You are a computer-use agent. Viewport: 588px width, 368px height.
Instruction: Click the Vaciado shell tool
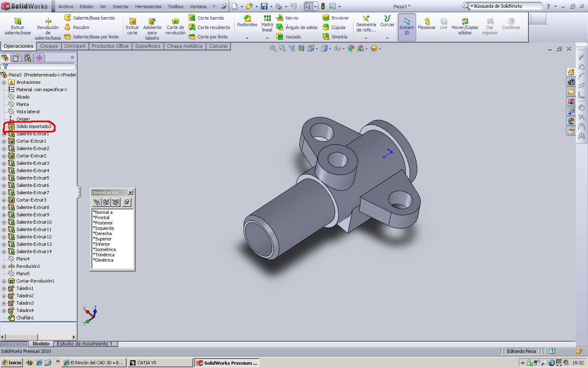pos(289,37)
